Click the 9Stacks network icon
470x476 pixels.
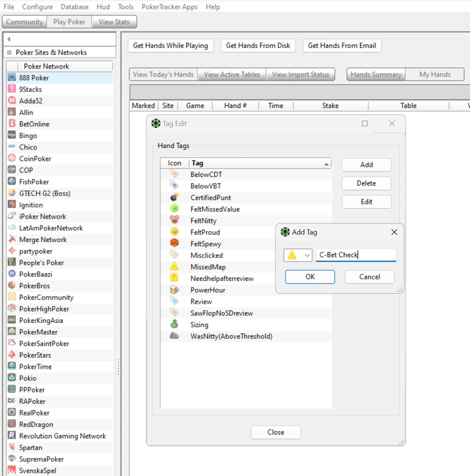pos(12,89)
